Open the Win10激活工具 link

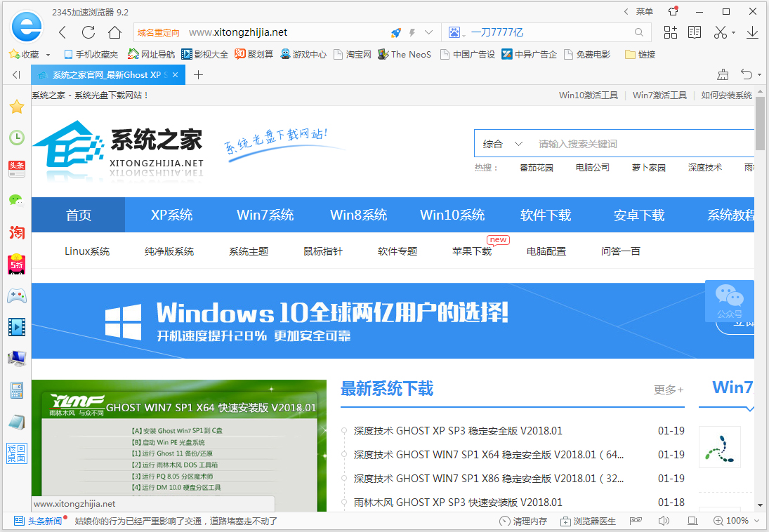[588, 95]
